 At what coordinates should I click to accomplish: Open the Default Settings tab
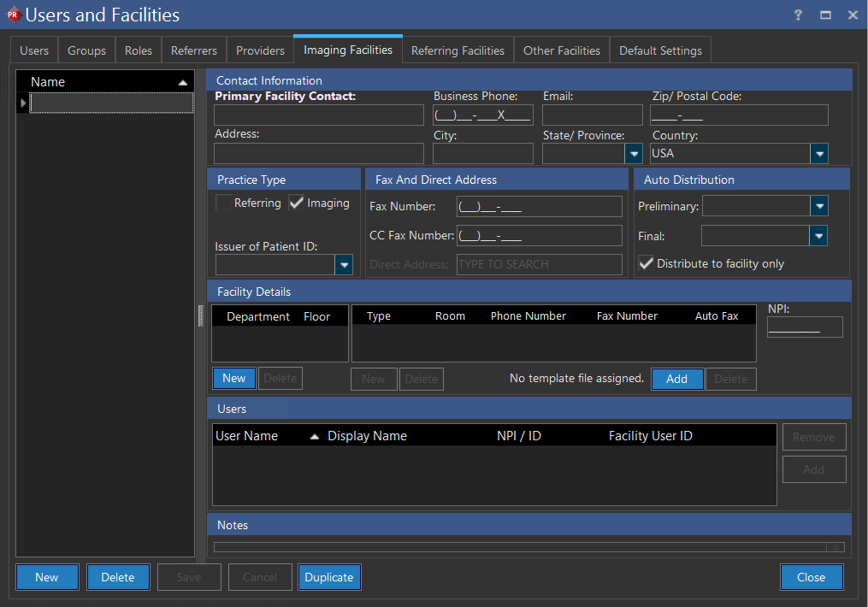[x=660, y=50]
